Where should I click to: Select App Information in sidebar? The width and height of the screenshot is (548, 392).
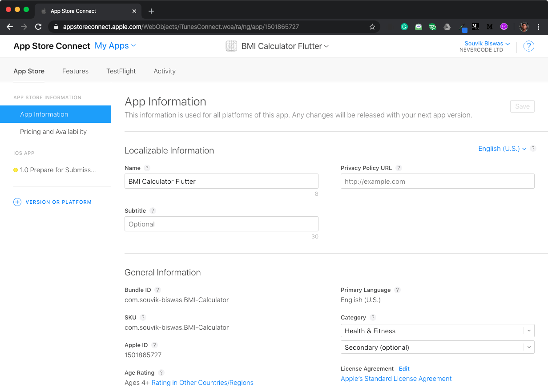[x=56, y=114]
